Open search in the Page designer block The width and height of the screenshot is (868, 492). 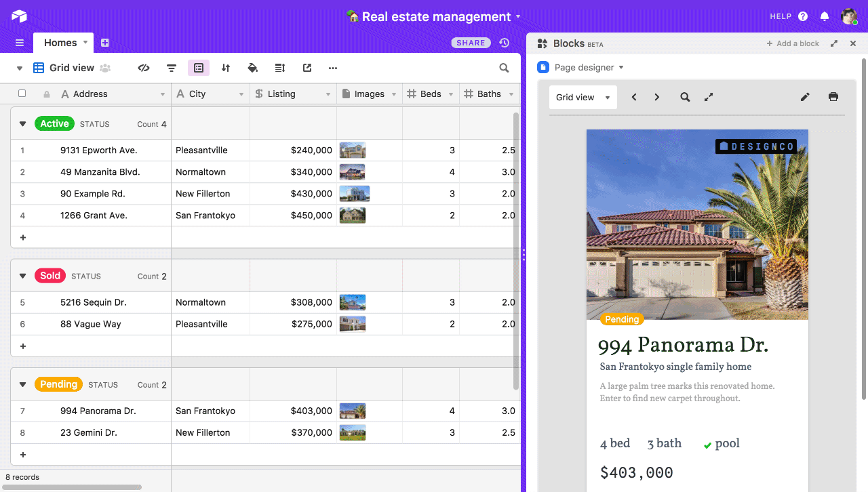click(684, 97)
